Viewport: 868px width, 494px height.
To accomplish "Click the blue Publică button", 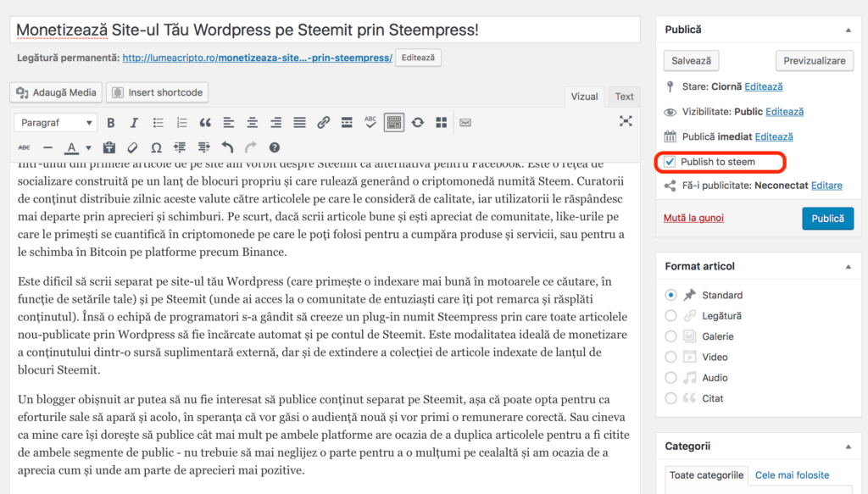I will tap(827, 219).
